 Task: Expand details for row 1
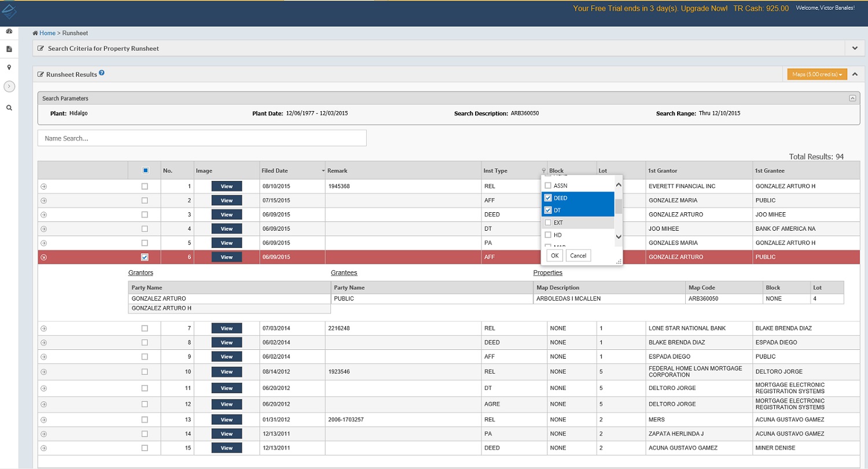point(43,186)
